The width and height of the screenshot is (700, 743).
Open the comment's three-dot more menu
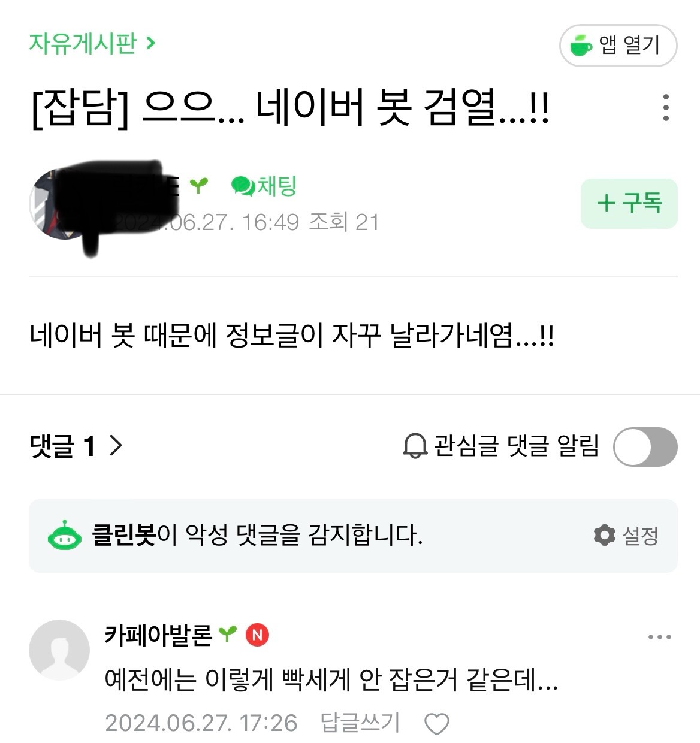click(660, 637)
